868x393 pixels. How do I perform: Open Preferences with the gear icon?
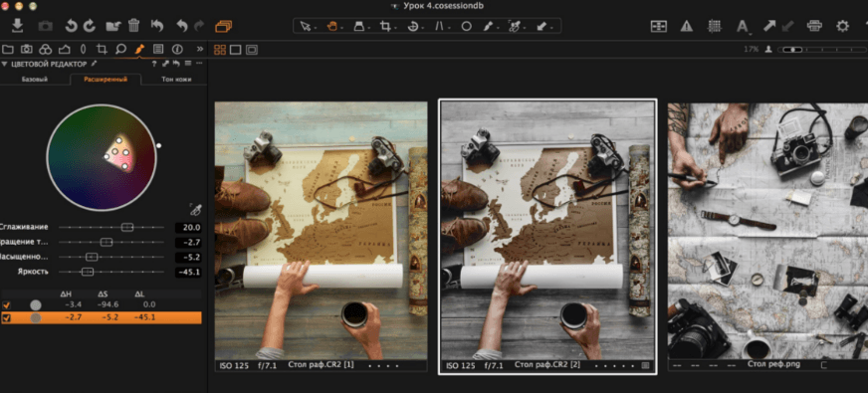[x=842, y=26]
